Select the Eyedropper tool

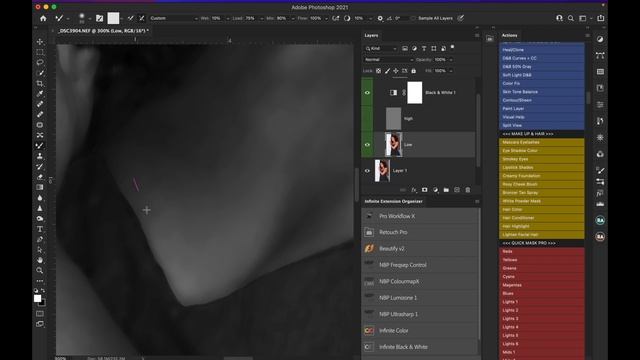coord(40,94)
